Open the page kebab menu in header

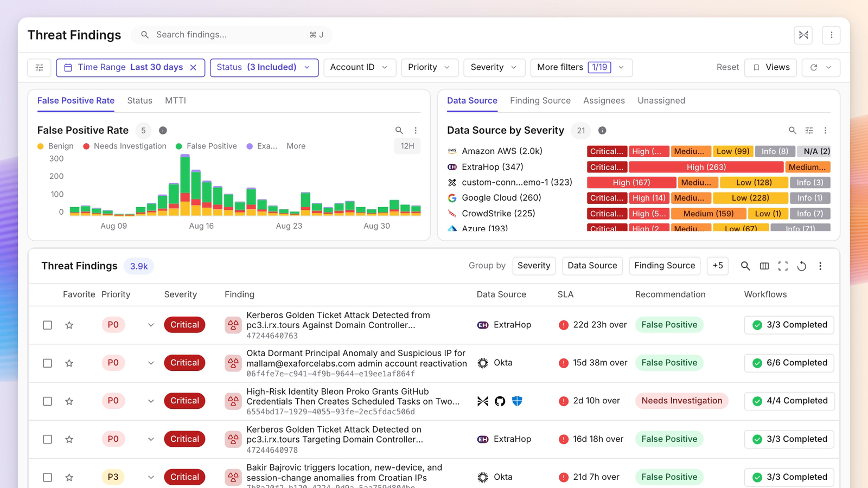coord(831,35)
